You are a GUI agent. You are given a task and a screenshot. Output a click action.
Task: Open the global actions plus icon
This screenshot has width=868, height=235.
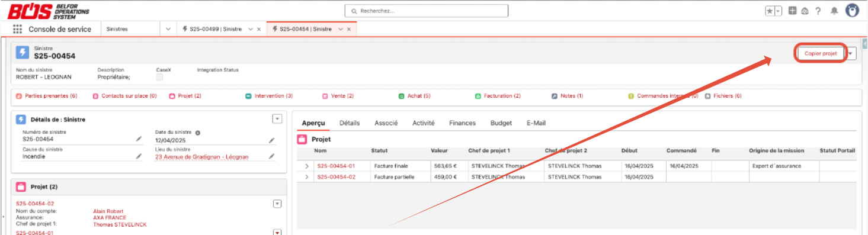[x=792, y=11]
